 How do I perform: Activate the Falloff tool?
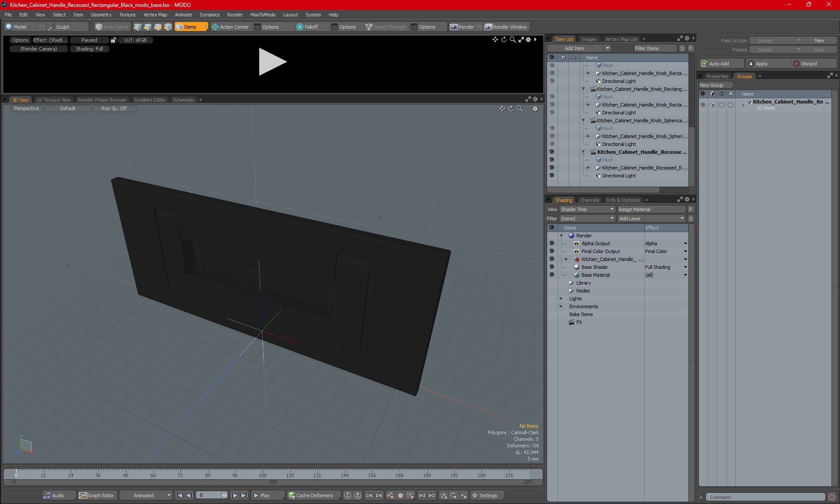tap(307, 27)
